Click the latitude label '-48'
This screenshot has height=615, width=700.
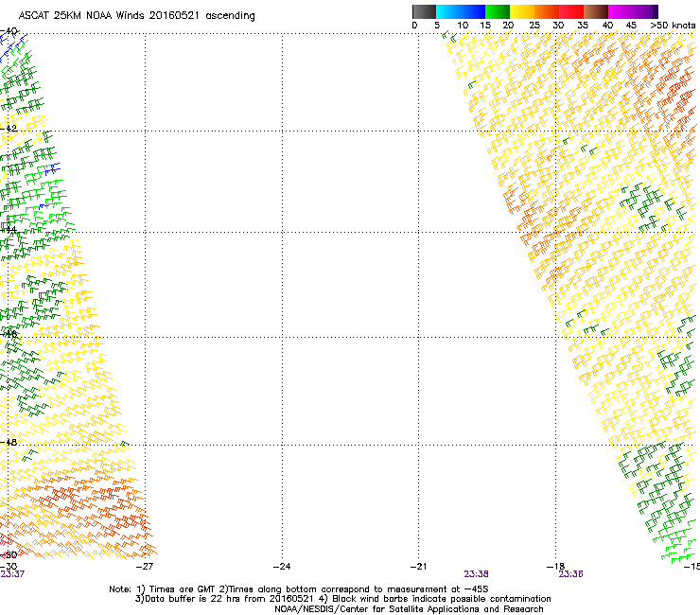click(x=9, y=442)
